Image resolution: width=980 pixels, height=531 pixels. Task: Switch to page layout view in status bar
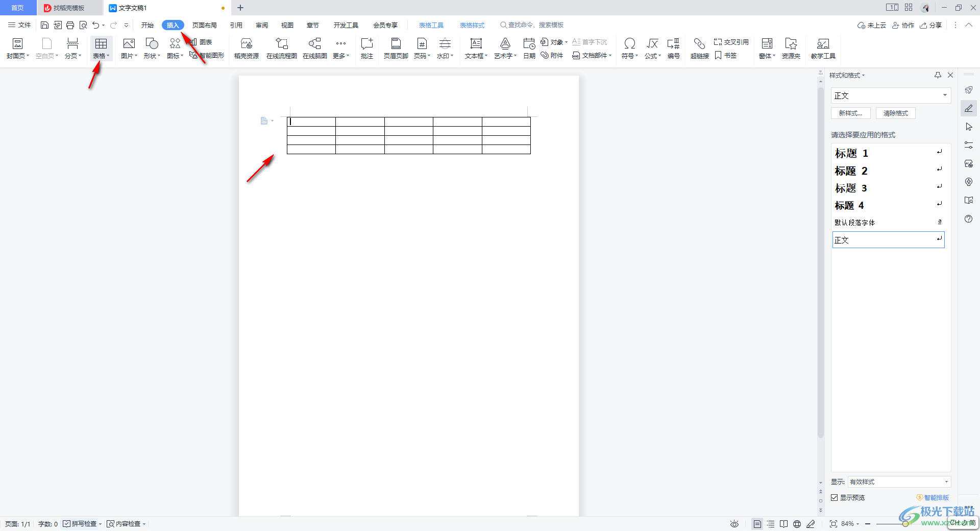pos(757,524)
